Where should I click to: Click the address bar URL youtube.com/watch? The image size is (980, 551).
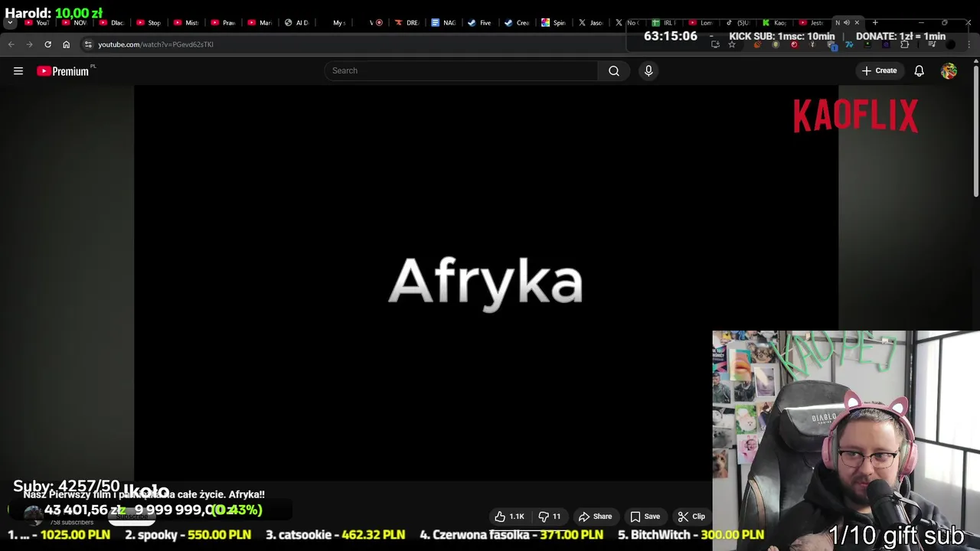click(155, 44)
